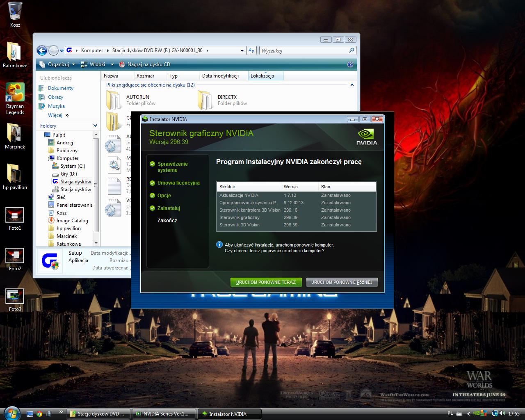Sort files by the Typ column
The height and width of the screenshot is (420, 525).
(x=183, y=76)
